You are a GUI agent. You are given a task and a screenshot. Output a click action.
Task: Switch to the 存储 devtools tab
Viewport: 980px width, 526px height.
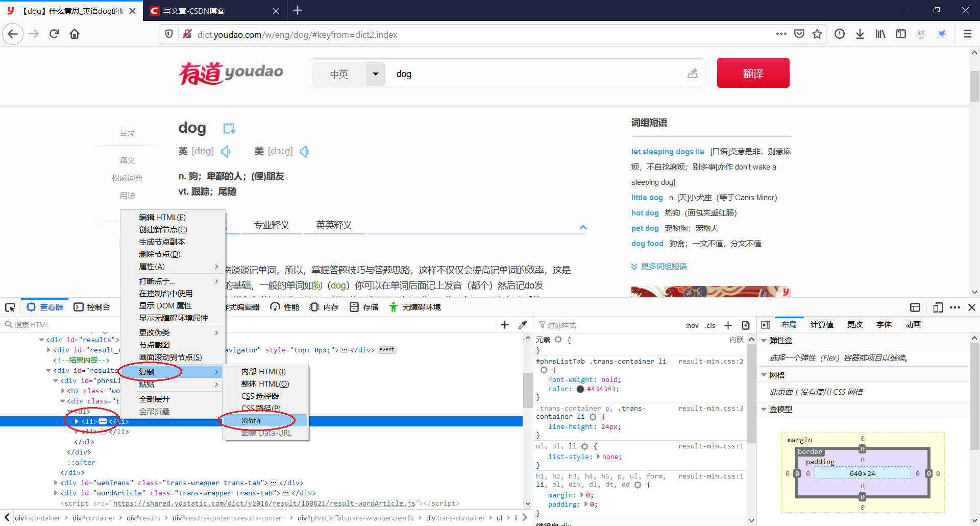(364, 307)
